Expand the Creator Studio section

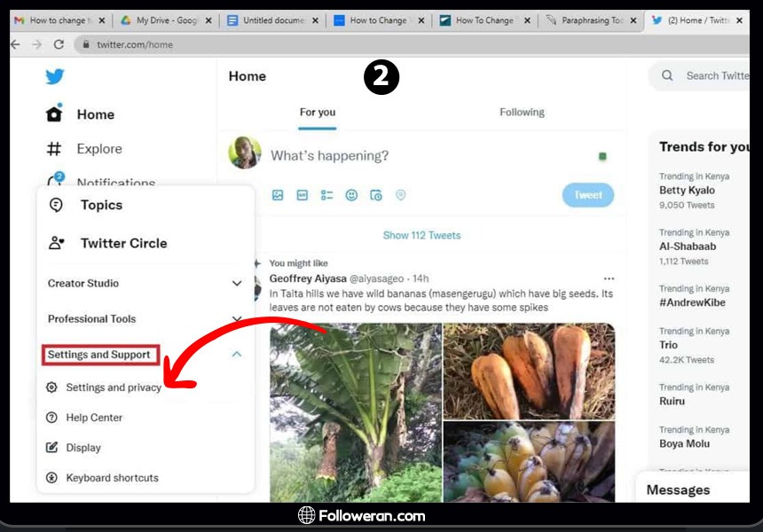(x=236, y=284)
